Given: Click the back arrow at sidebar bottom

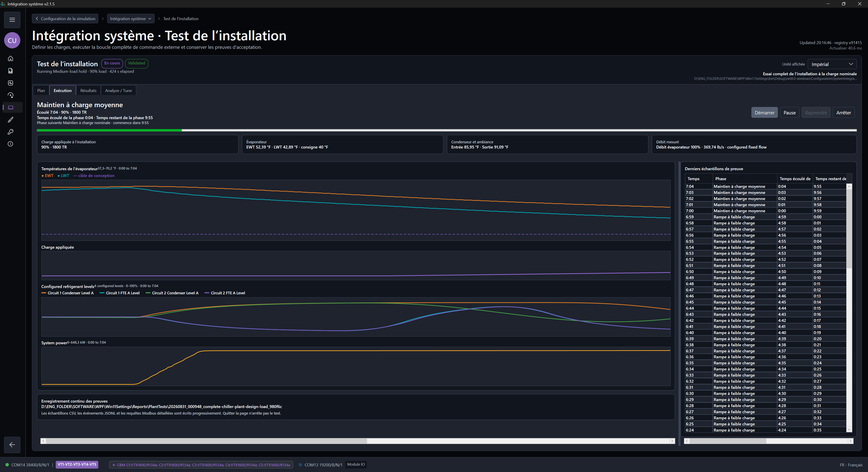Looking at the screenshot, I should click(x=12, y=445).
